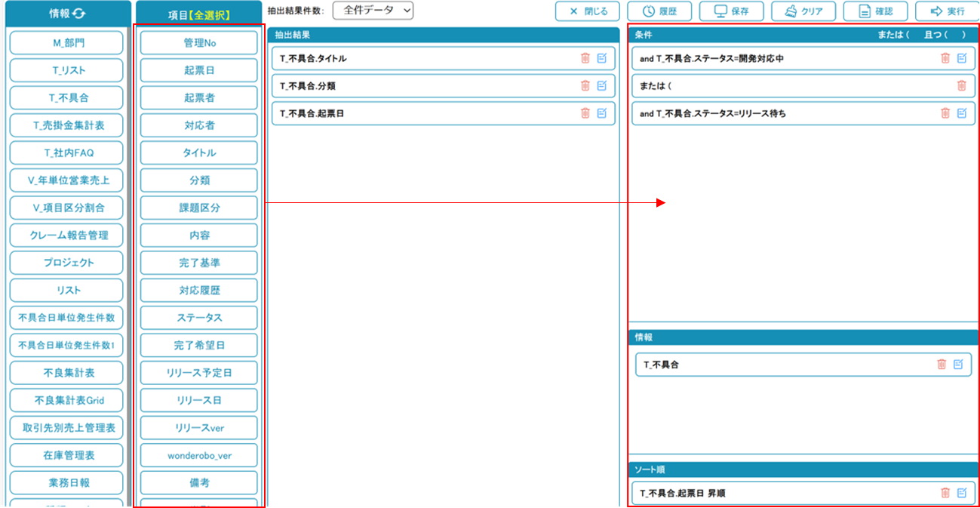Select the クレーム報告管理 information source
This screenshot has height=508, width=980.
(x=66, y=235)
